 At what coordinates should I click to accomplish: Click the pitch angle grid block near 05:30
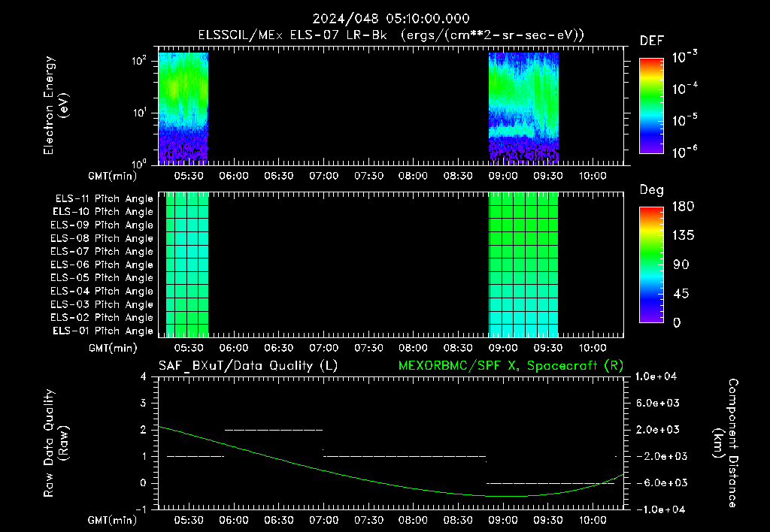[x=187, y=264]
